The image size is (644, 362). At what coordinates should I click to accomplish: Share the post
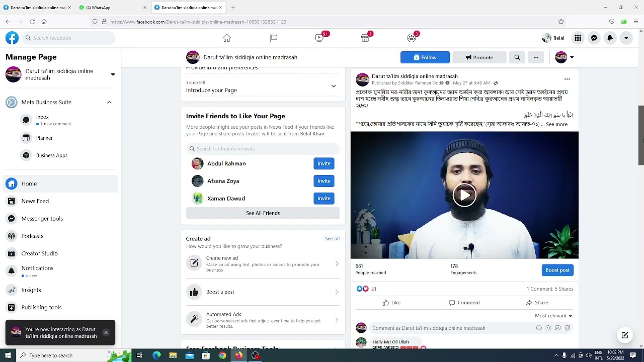coord(537,303)
